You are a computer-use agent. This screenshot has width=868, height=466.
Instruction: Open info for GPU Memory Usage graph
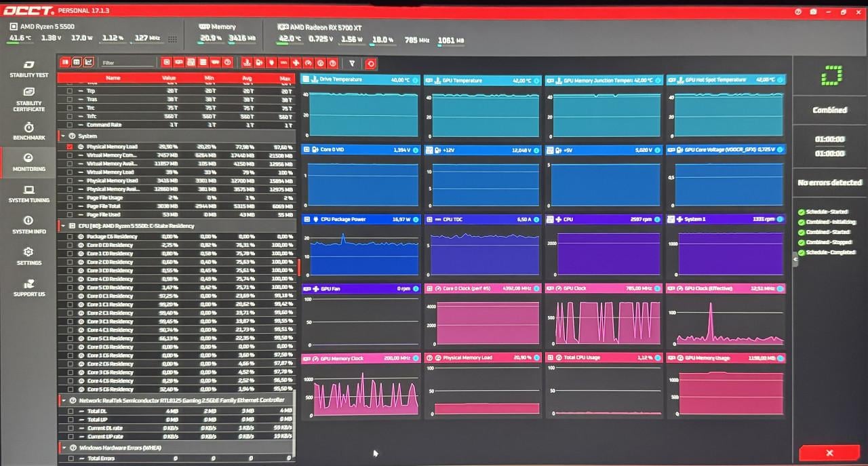781,358
